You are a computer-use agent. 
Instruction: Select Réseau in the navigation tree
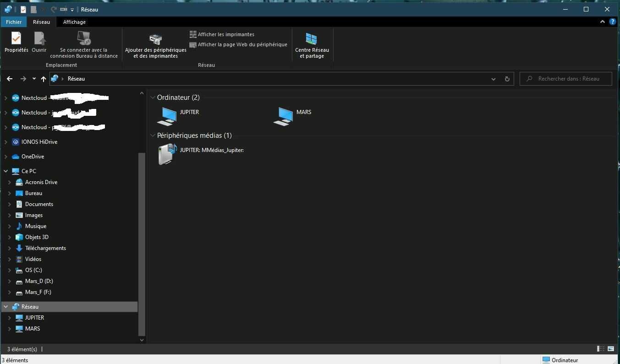coord(70,307)
